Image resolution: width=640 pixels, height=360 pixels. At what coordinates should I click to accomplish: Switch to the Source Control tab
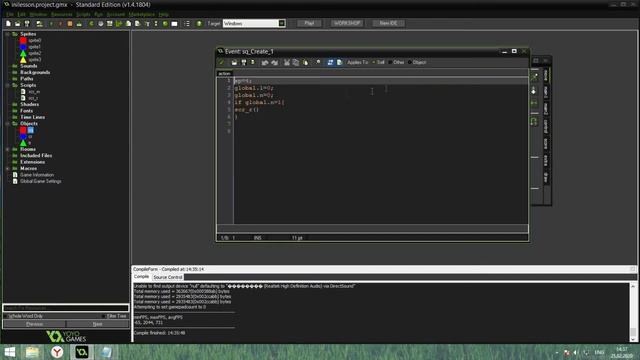click(x=168, y=277)
